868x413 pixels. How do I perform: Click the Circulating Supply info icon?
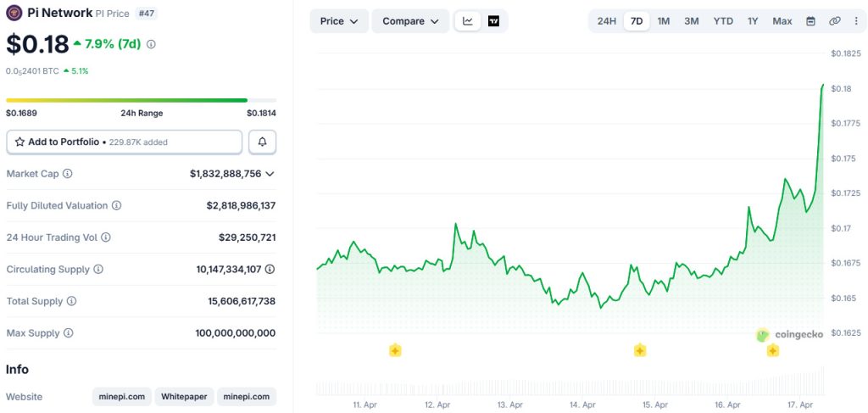point(98,270)
